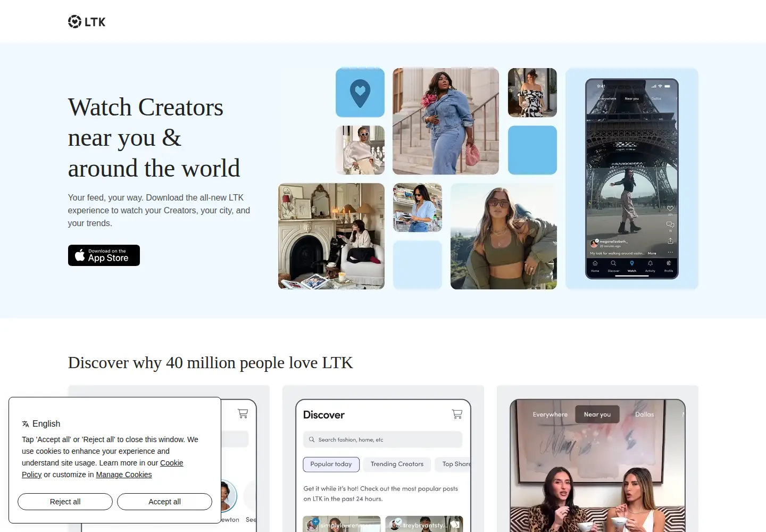The width and height of the screenshot is (766, 532).
Task: Click 'Discover why 40 million people love LTK' heading
Action: tap(211, 363)
